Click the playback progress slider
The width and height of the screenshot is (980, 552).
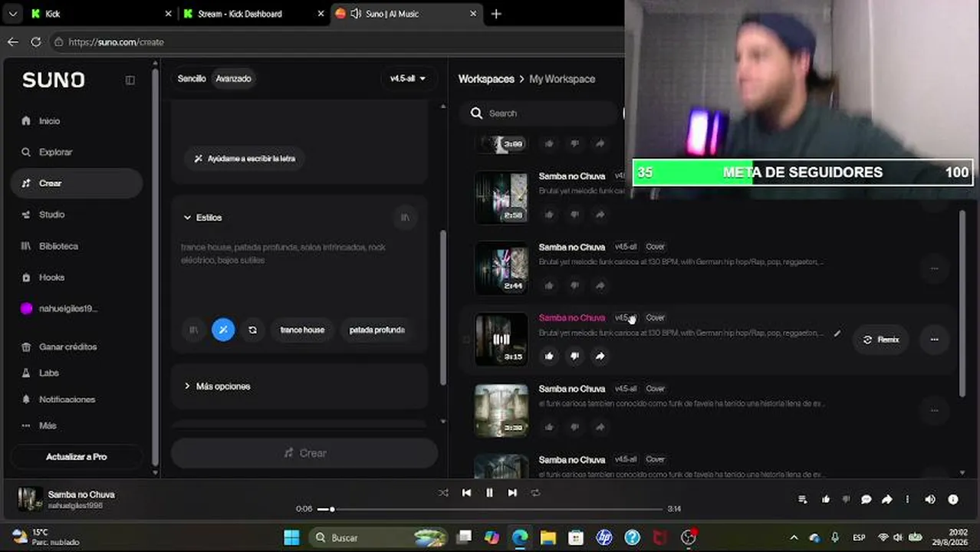[490, 509]
